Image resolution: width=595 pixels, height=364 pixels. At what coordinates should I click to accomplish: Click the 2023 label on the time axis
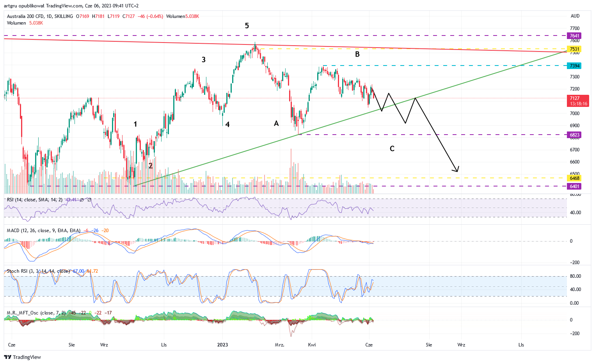pyautogui.click(x=222, y=345)
